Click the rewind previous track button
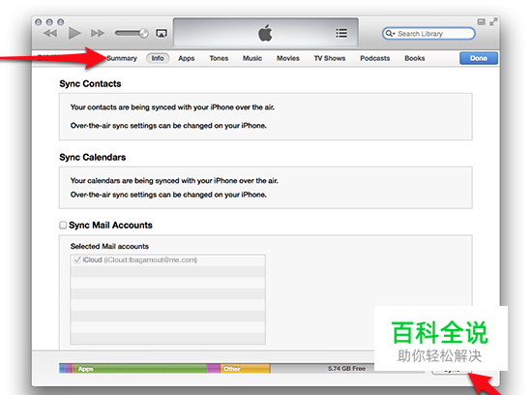 click(x=50, y=33)
